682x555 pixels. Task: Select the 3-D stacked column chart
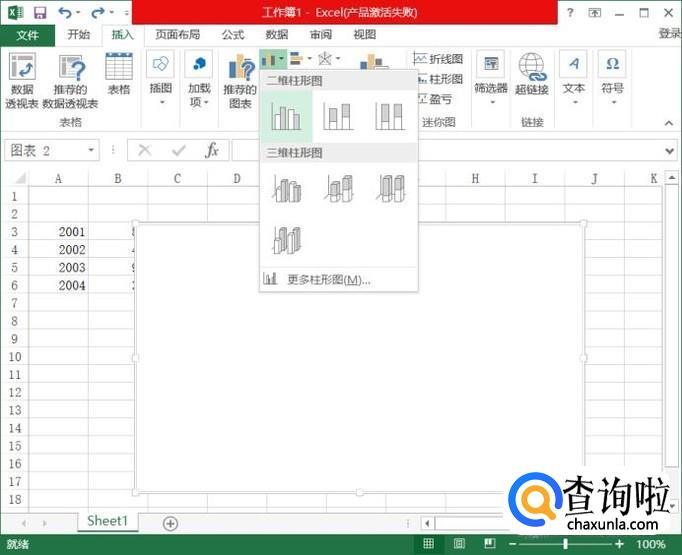[339, 188]
